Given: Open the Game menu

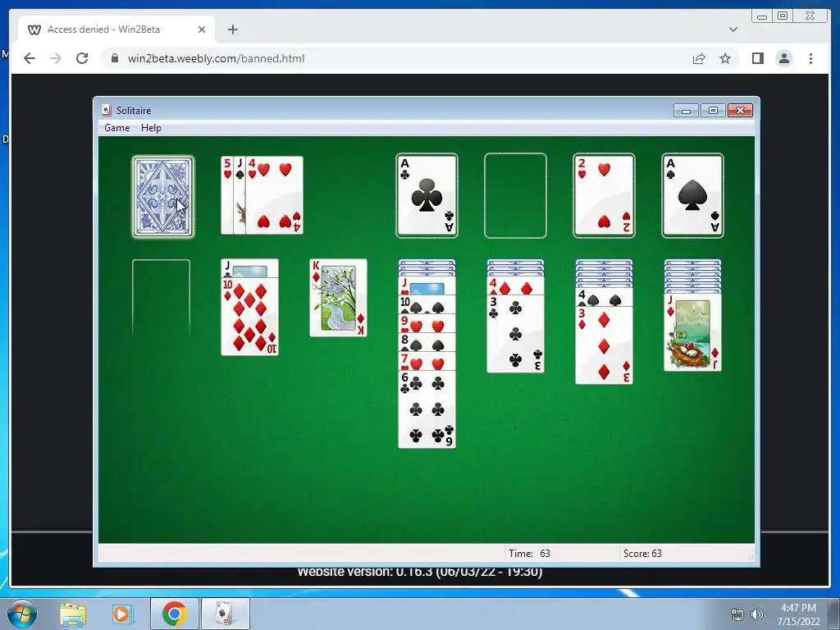Looking at the screenshot, I should (x=116, y=127).
